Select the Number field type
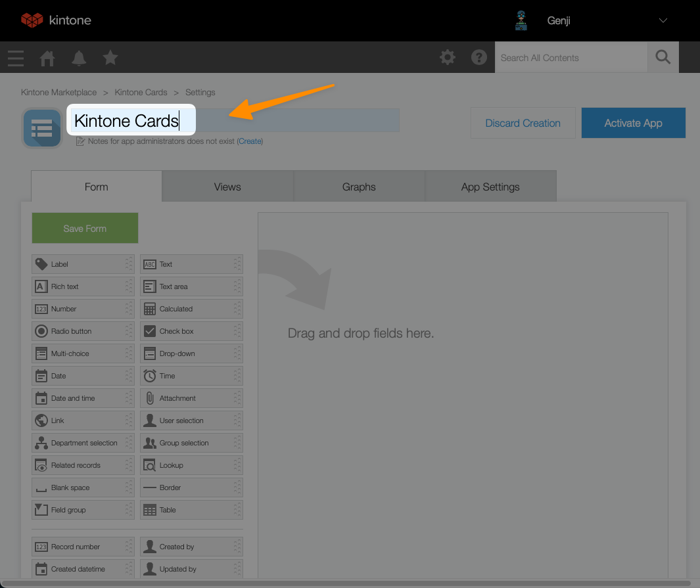This screenshot has height=588, width=700. coord(83,309)
